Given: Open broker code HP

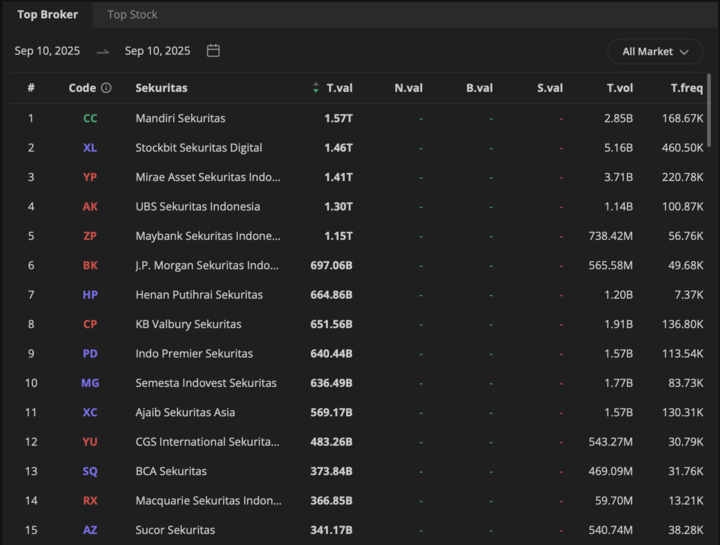Looking at the screenshot, I should click(x=90, y=295).
